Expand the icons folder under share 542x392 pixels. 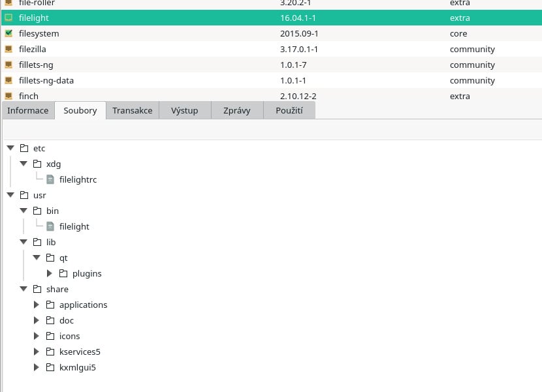tap(37, 336)
